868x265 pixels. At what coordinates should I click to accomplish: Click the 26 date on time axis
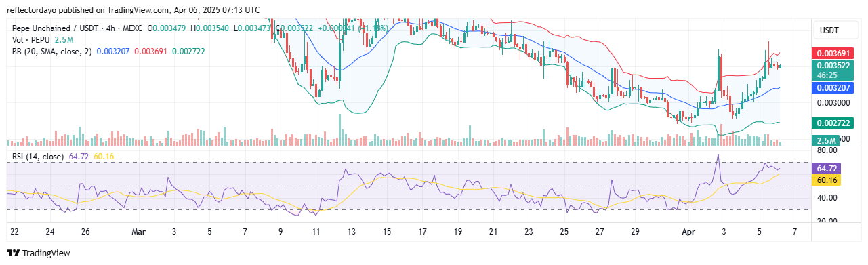click(x=85, y=232)
